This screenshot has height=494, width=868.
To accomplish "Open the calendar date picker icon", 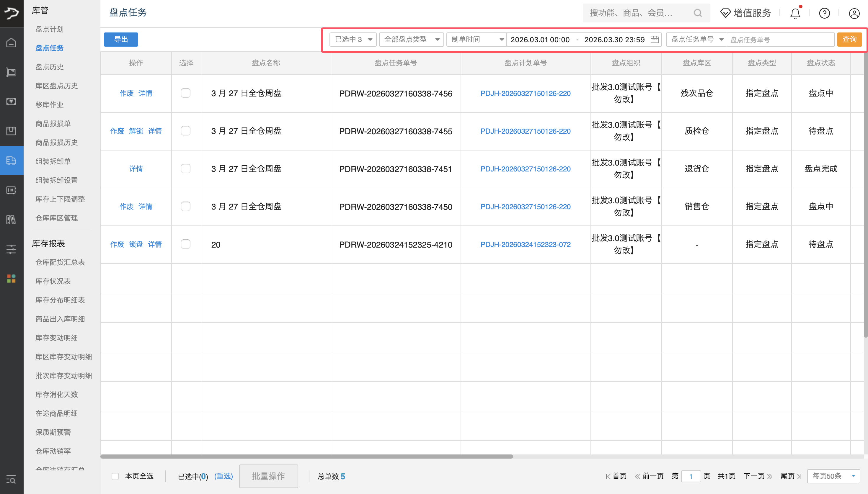I will tap(655, 40).
